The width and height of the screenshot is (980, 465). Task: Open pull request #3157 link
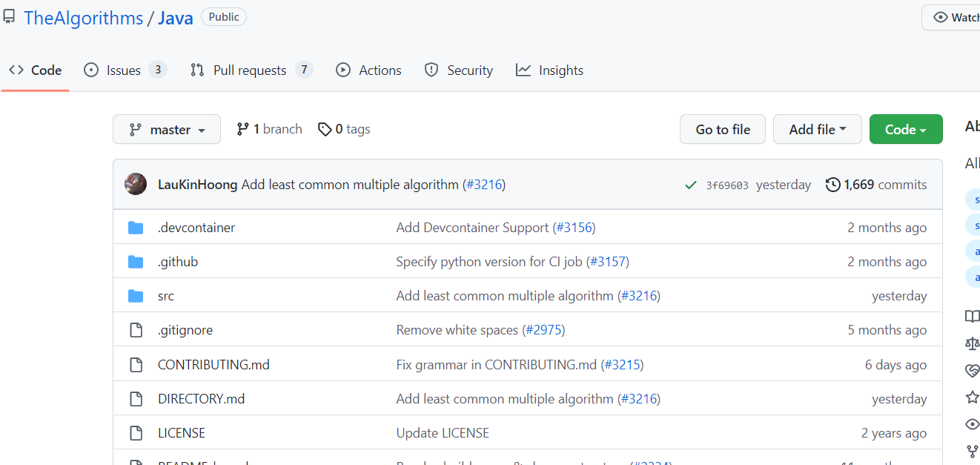[x=609, y=262]
